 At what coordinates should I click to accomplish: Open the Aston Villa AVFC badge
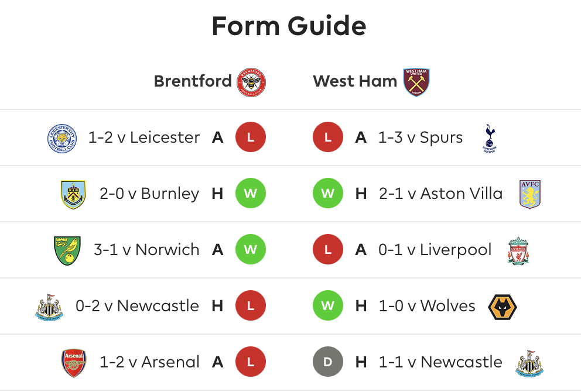530,194
